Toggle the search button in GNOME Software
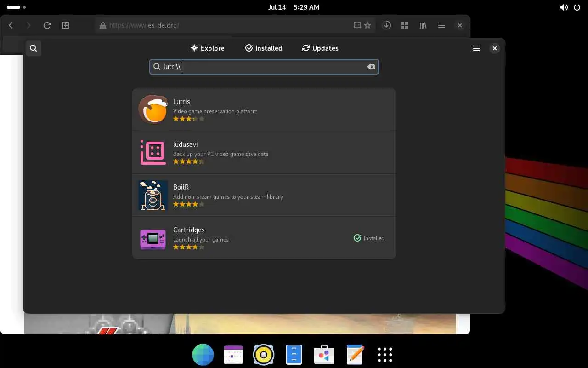 click(33, 48)
